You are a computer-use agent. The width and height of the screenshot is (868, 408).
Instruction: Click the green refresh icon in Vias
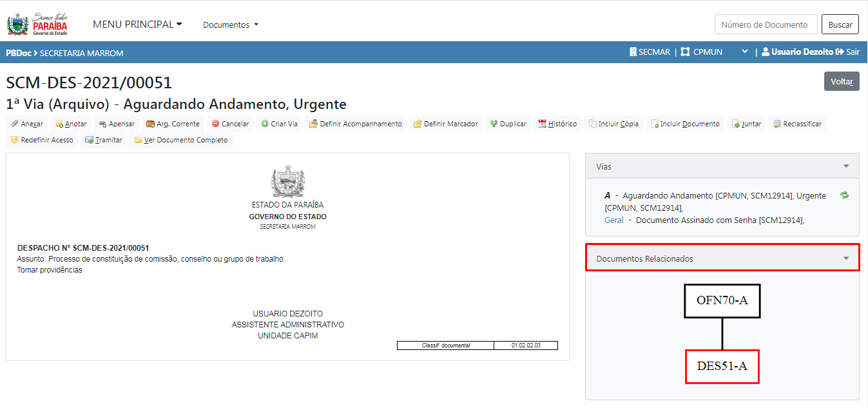pyautogui.click(x=844, y=195)
